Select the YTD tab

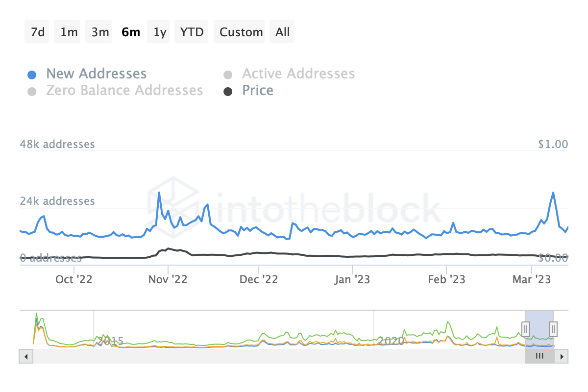[191, 31]
